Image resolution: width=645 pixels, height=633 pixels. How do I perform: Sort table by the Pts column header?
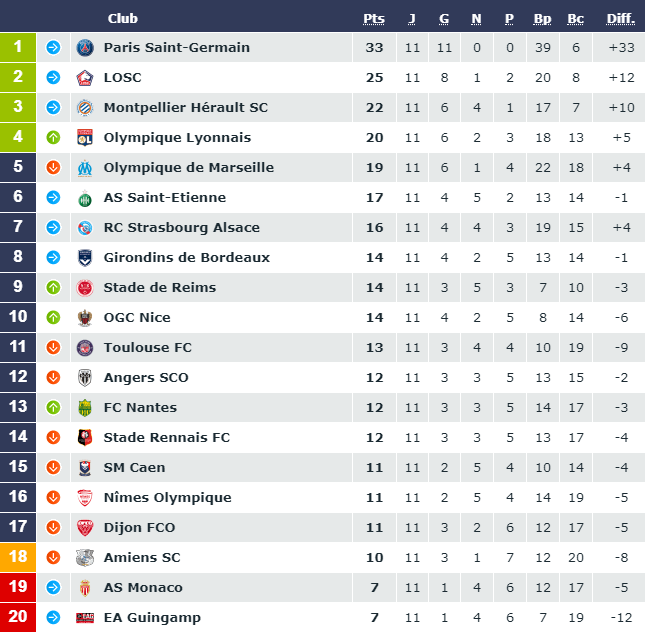(374, 19)
